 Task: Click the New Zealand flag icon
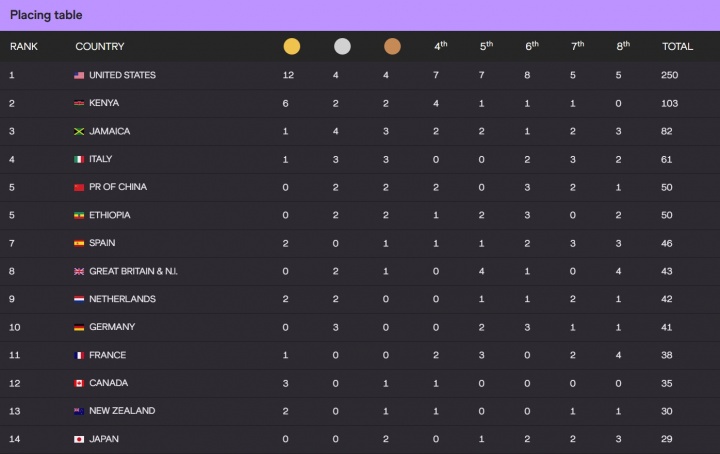tap(79, 411)
